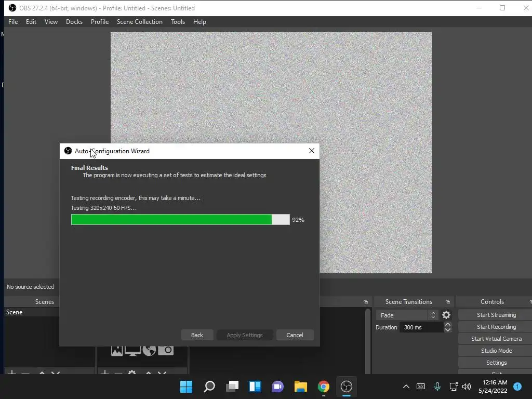Open the Help menu
532x399 pixels.
pyautogui.click(x=199, y=22)
